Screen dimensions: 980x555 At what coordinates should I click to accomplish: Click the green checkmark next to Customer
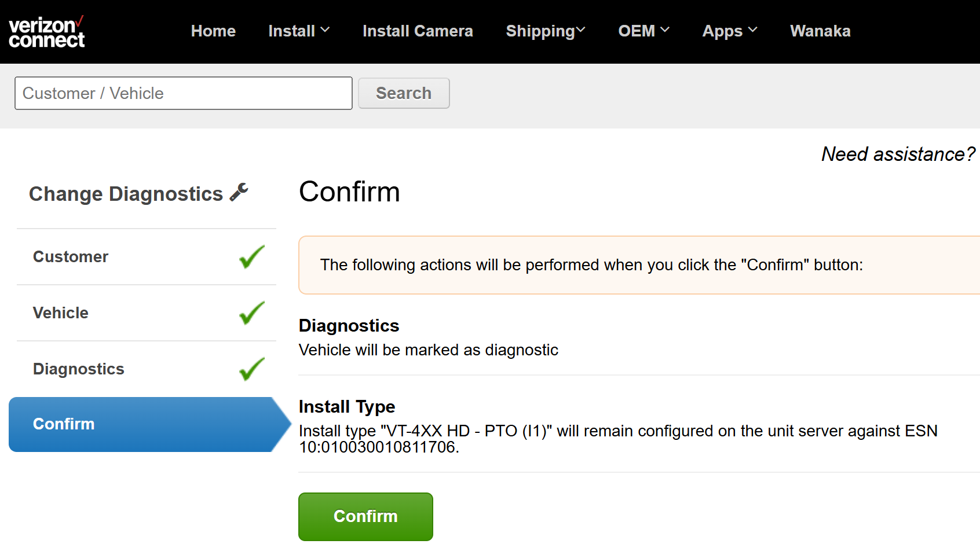[252, 257]
